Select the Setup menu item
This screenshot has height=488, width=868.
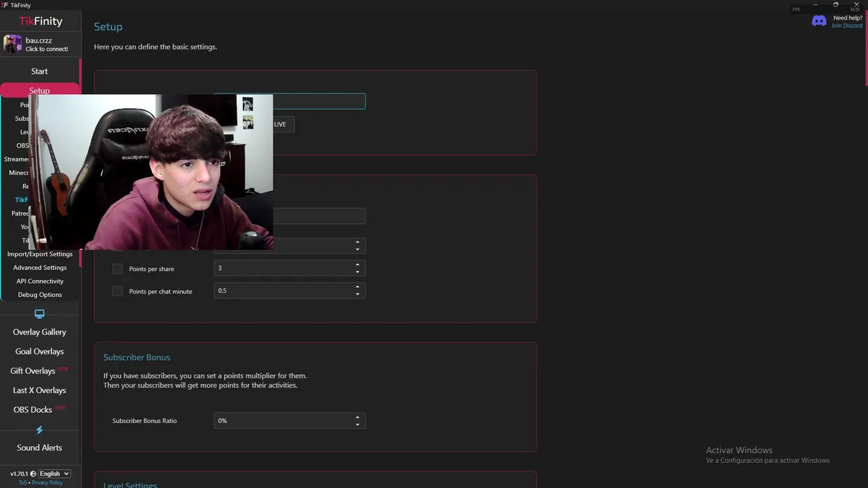(x=39, y=90)
